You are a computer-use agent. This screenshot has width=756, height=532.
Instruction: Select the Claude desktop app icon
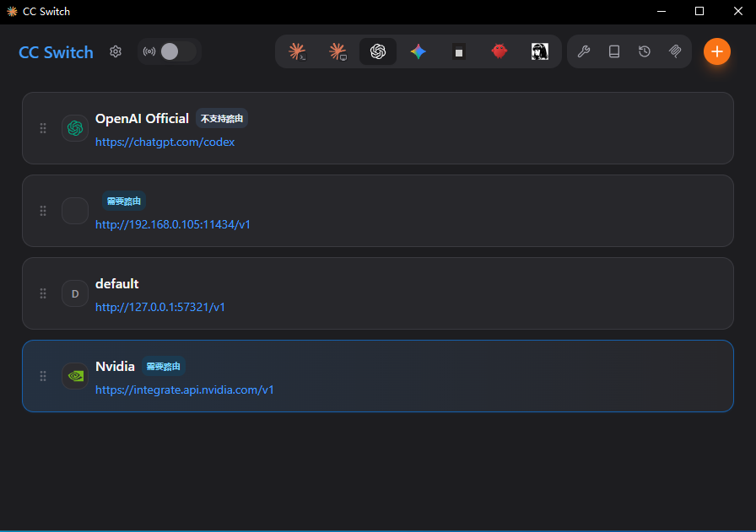(x=337, y=51)
